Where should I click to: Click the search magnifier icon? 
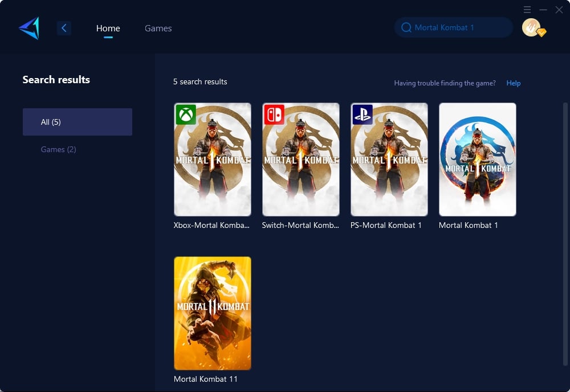click(406, 27)
